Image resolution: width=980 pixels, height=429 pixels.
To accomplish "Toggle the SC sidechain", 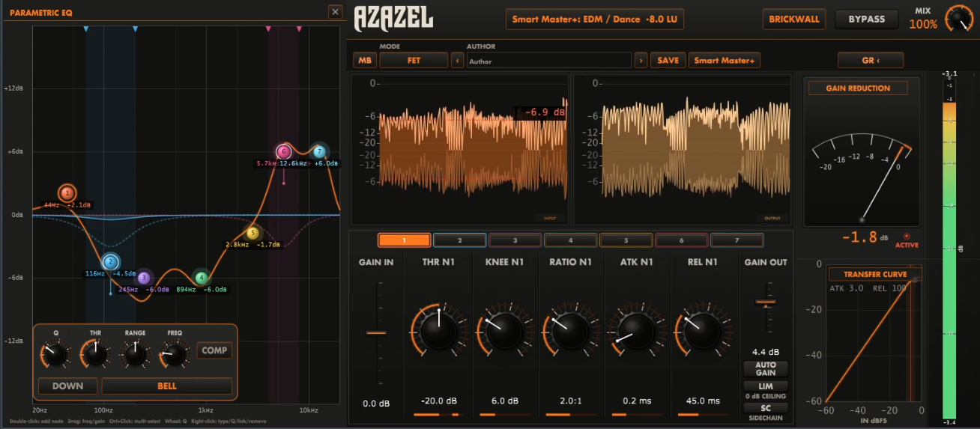I will [765, 408].
